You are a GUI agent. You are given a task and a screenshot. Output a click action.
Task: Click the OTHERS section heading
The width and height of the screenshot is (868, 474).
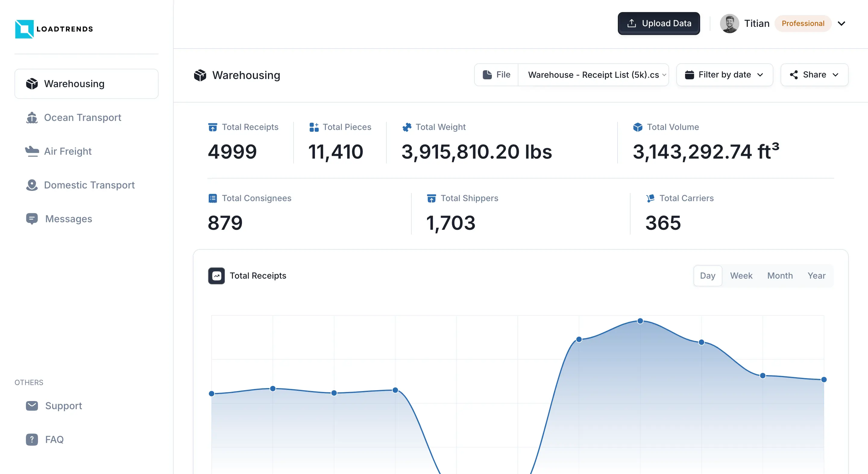click(x=29, y=382)
